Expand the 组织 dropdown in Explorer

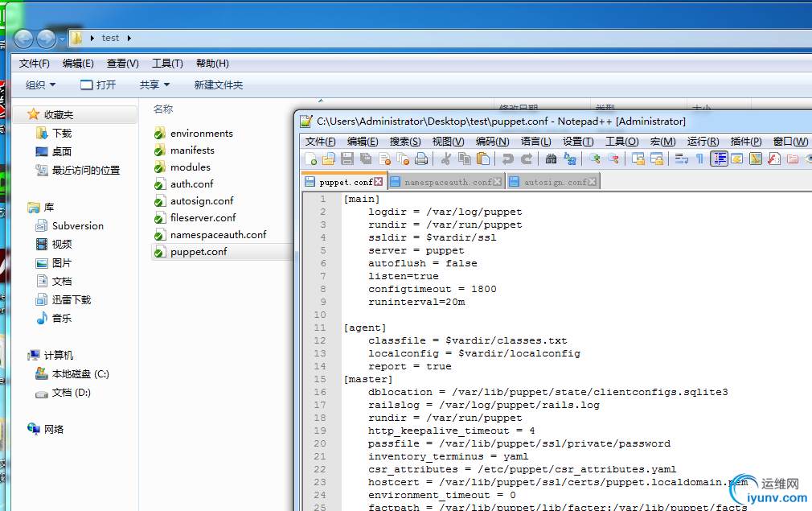(40, 85)
